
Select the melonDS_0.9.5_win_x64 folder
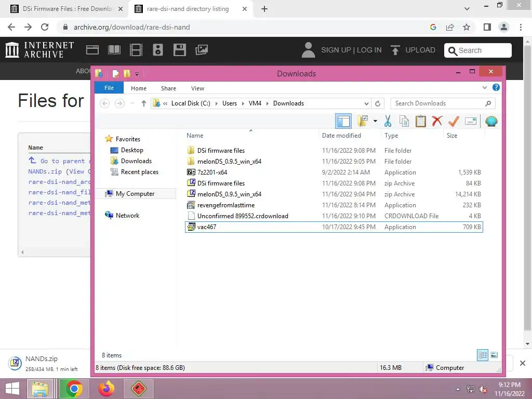(x=334, y=161)
